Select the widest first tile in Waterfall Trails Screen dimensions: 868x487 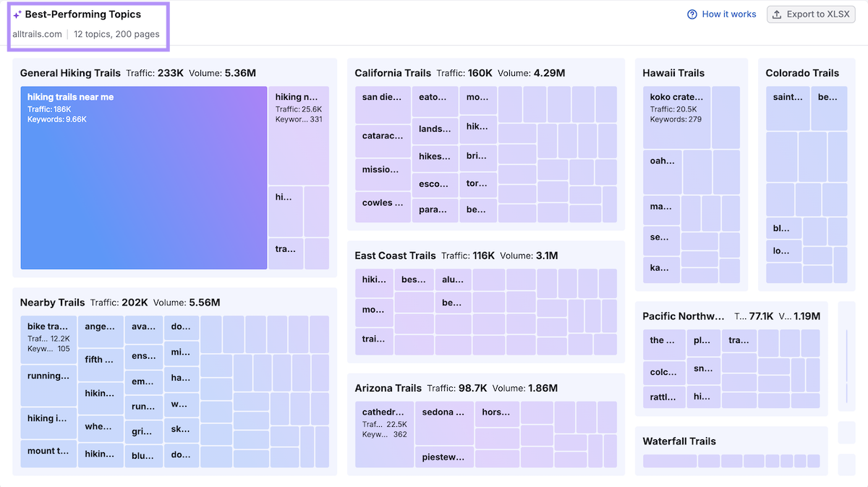[669, 461]
